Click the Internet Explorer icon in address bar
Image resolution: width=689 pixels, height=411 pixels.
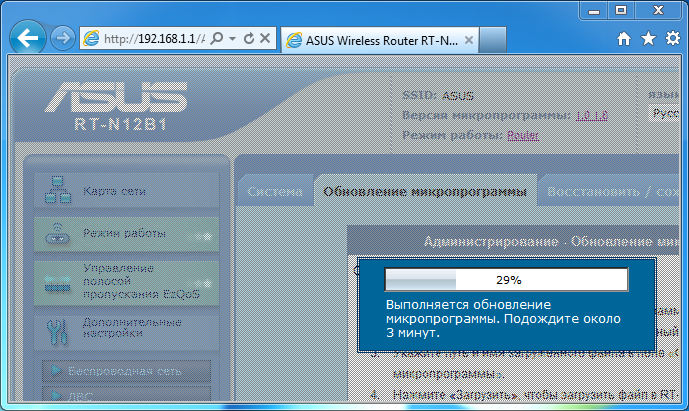coord(91,39)
